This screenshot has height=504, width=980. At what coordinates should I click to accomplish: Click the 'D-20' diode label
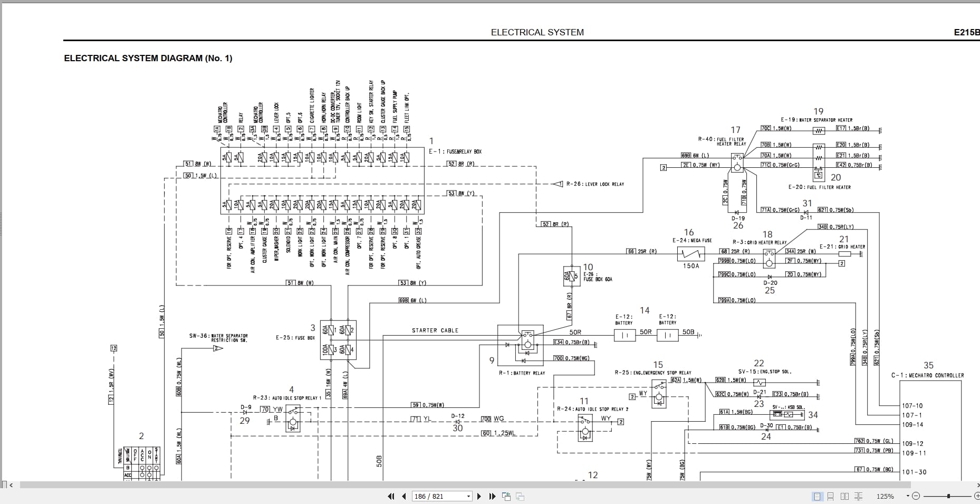770,283
